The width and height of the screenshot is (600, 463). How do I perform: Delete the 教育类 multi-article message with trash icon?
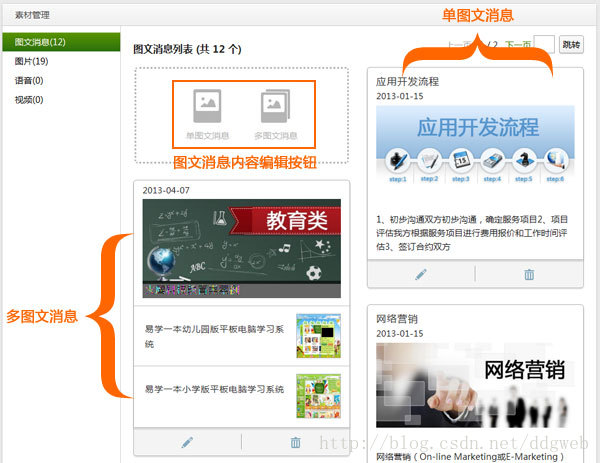295,442
